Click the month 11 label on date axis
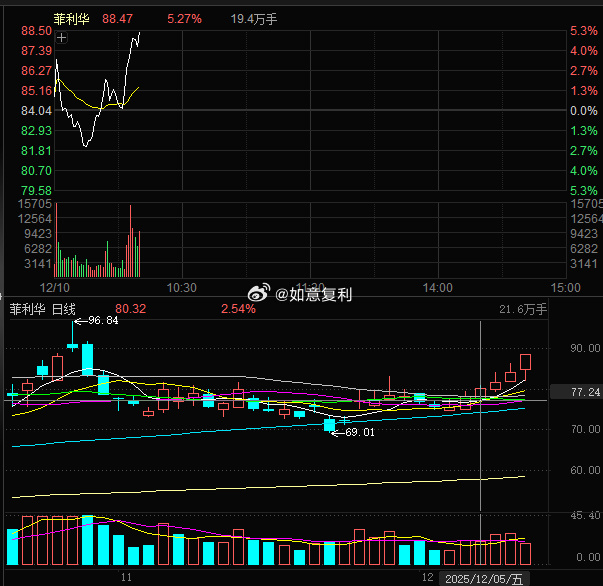 coord(126,577)
